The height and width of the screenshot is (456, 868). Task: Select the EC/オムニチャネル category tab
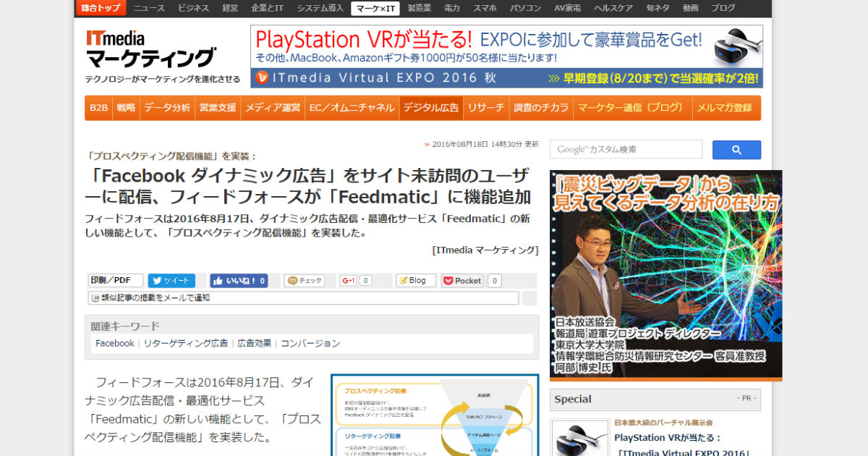click(x=352, y=108)
